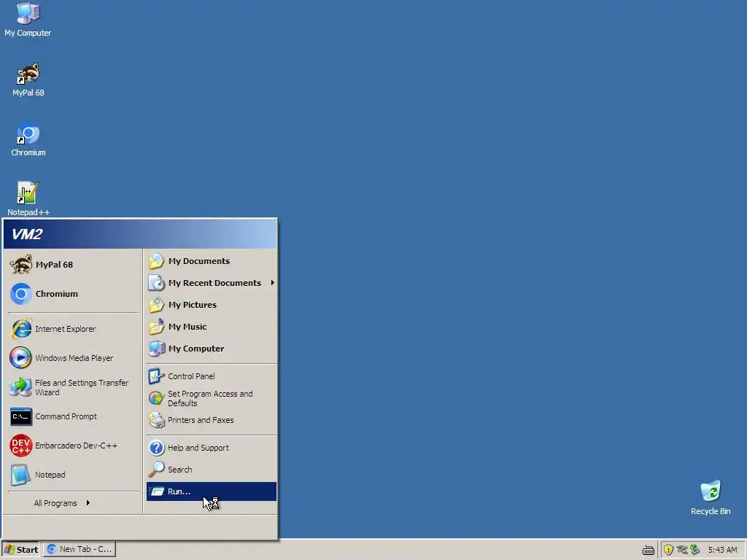Select the MyPal 68 desktop shortcut

click(x=28, y=79)
